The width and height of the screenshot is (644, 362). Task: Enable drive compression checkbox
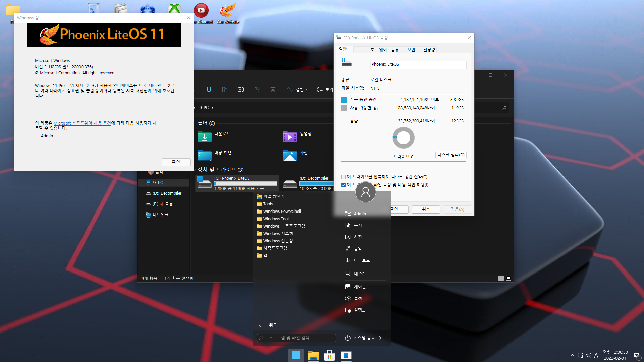tap(343, 177)
